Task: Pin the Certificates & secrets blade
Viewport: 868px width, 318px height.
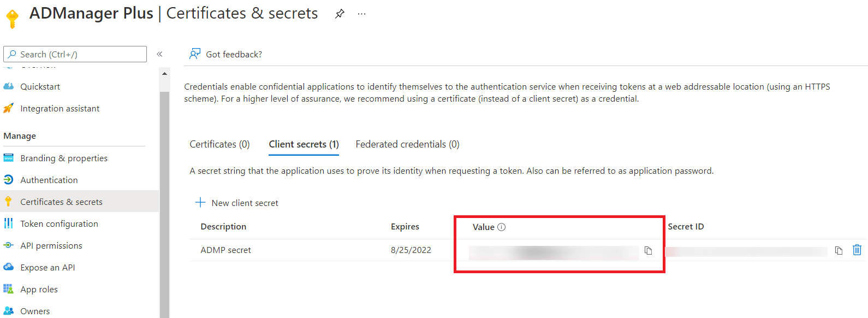Action: pos(340,14)
